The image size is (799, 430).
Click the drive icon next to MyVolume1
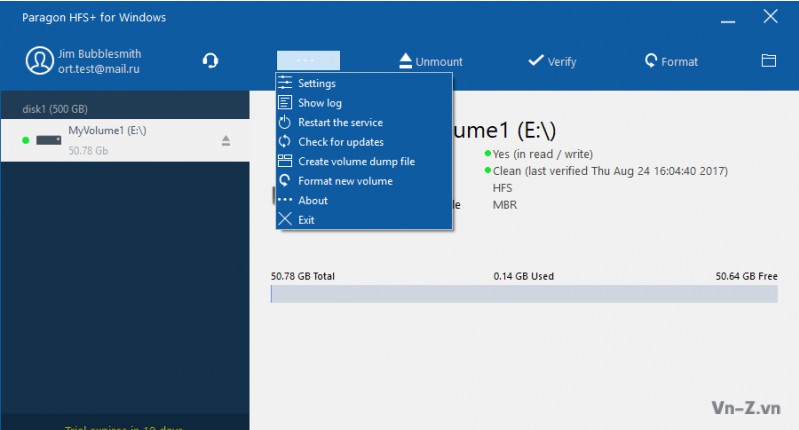tap(48, 140)
